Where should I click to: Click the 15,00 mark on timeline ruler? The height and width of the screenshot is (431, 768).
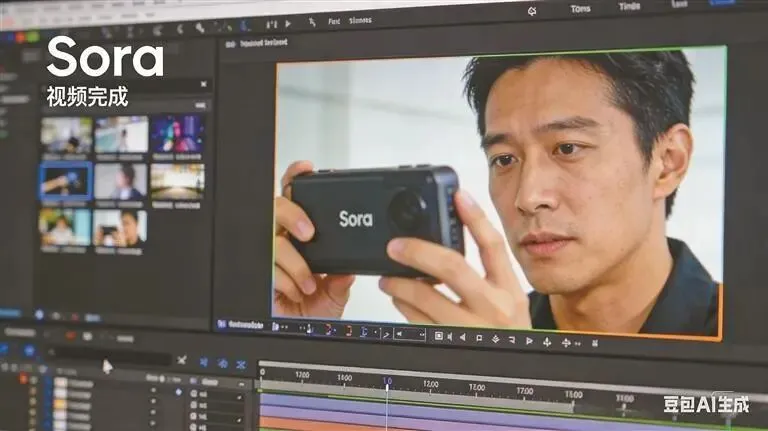point(574,394)
